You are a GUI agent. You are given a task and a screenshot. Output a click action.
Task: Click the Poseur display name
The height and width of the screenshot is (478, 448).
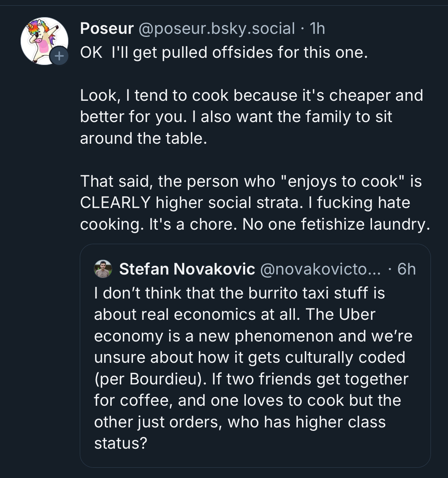tap(107, 29)
